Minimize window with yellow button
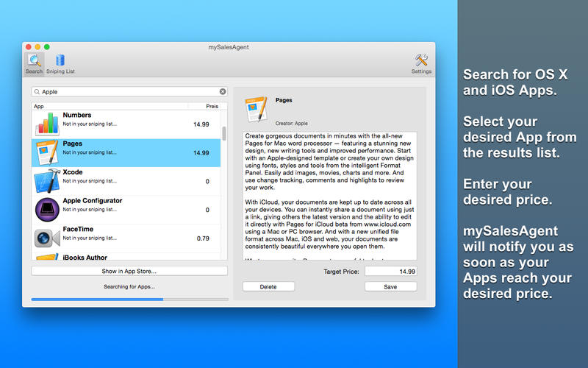This screenshot has width=588, height=368. tap(37, 47)
